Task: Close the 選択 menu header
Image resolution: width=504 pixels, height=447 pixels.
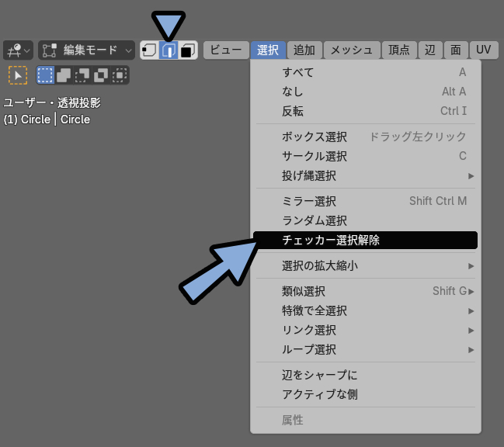Action: click(x=268, y=50)
